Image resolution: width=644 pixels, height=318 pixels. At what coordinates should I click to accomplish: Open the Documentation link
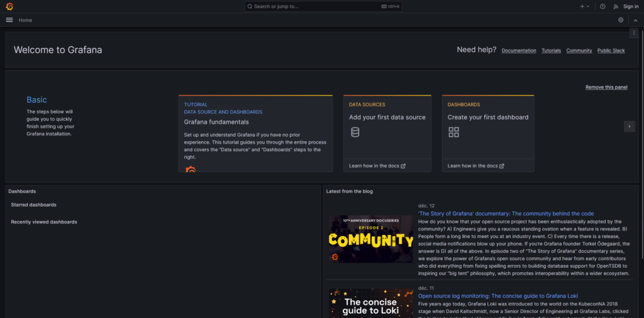point(519,50)
